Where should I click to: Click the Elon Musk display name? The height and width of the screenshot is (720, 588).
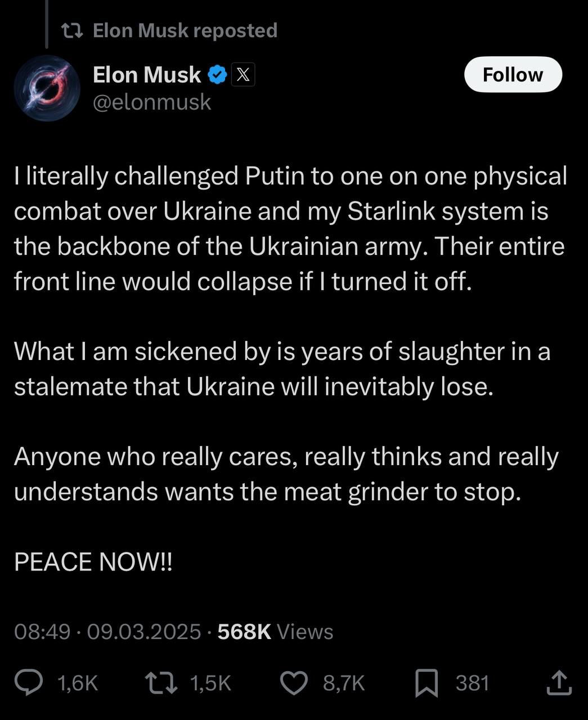coord(146,75)
